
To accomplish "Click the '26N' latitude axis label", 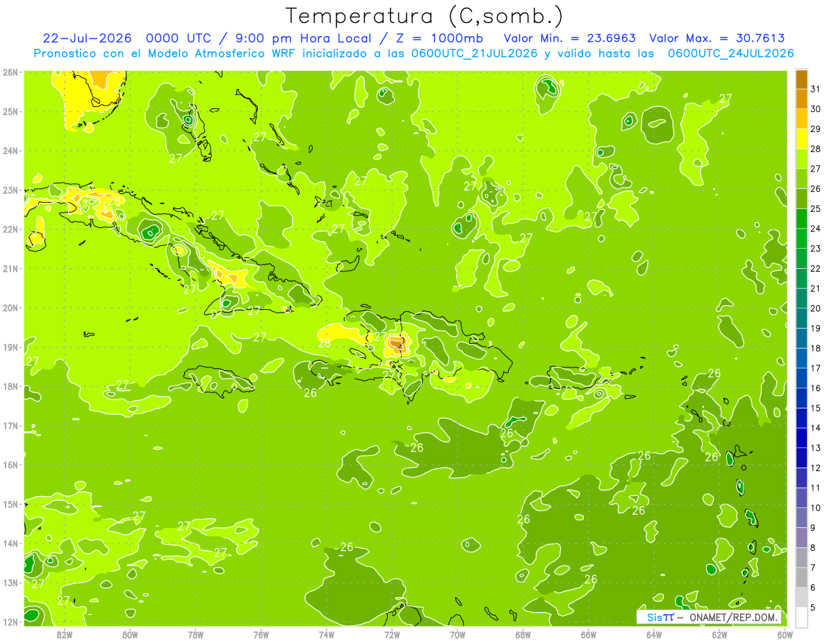I will (x=10, y=72).
